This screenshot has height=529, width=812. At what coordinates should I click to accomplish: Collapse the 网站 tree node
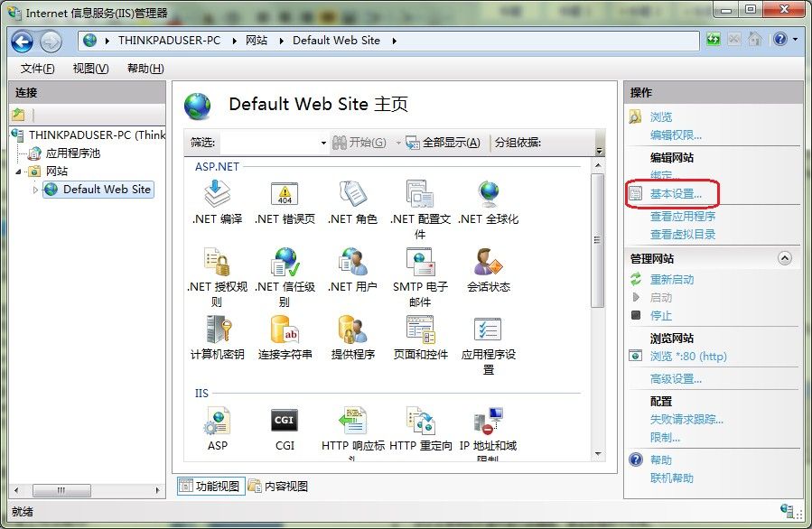point(19,172)
